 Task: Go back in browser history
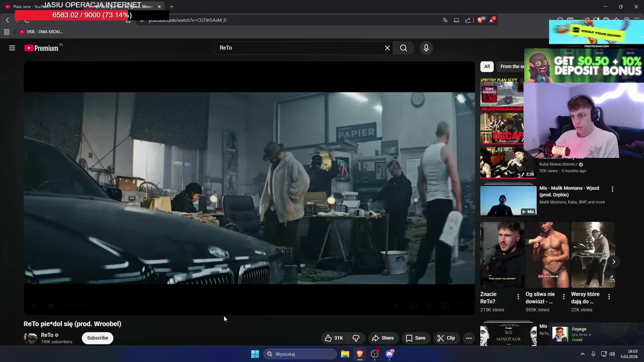[7, 20]
